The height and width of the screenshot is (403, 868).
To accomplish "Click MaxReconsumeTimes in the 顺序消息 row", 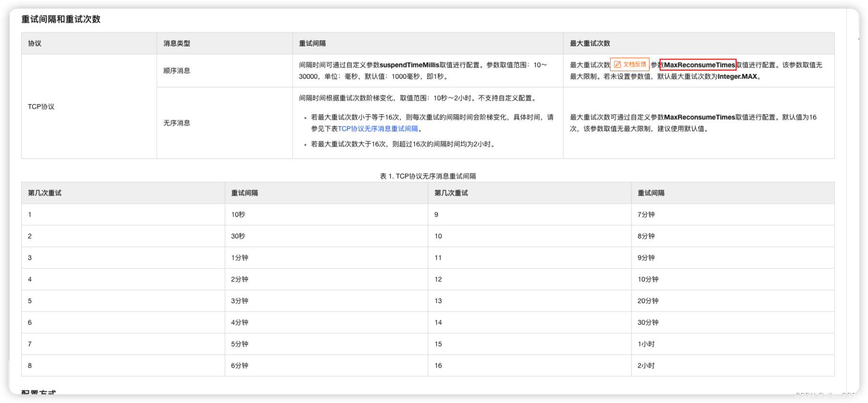I will tap(699, 65).
